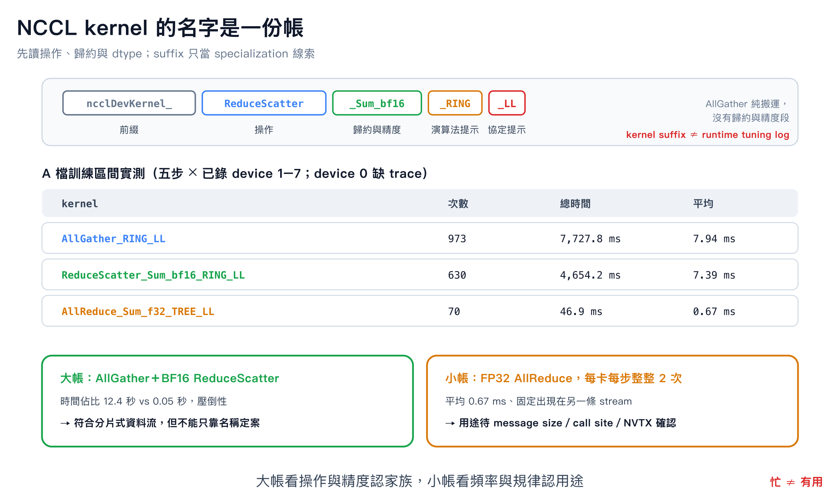
Task: Click total time 7,727.8 ms
Action: (590, 239)
